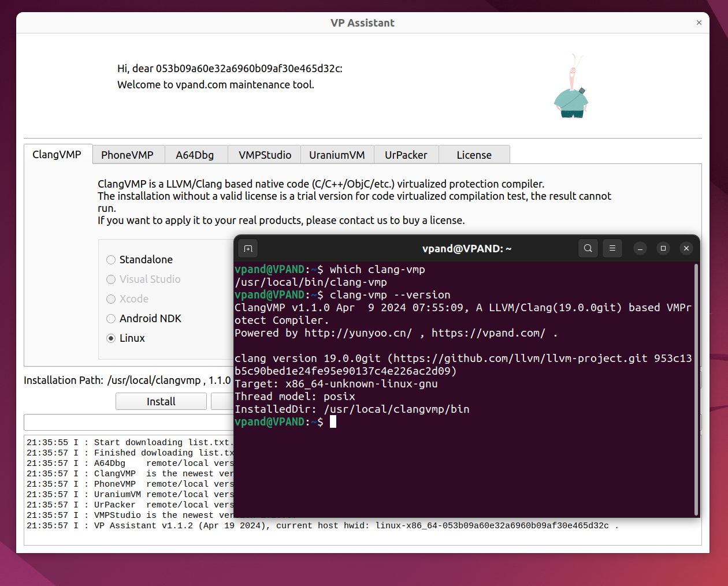Go to the License tab
Viewport: 728px width, 586px height.
tap(474, 155)
